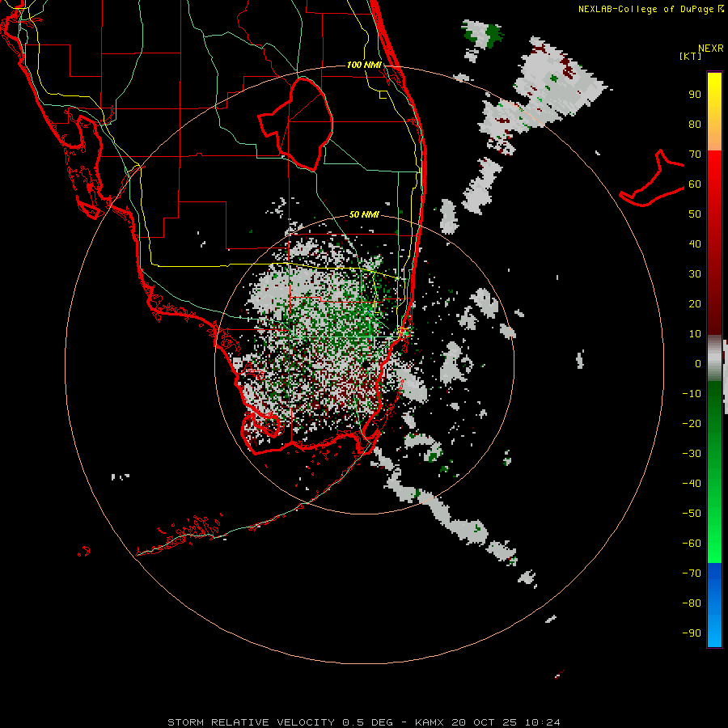Click the blue bottom segment of color bar
The height and width of the screenshot is (728, 728).
pyautogui.click(x=714, y=605)
